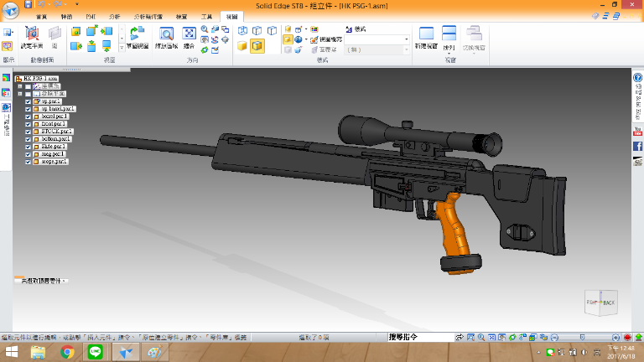Click the 適合 (fit) view tool

click(189, 38)
